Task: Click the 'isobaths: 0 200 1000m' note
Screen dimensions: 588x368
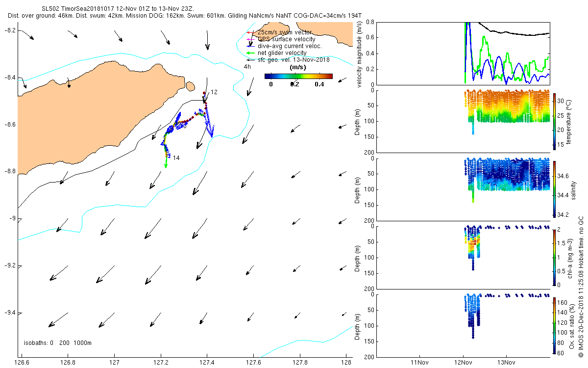Action: [58, 342]
